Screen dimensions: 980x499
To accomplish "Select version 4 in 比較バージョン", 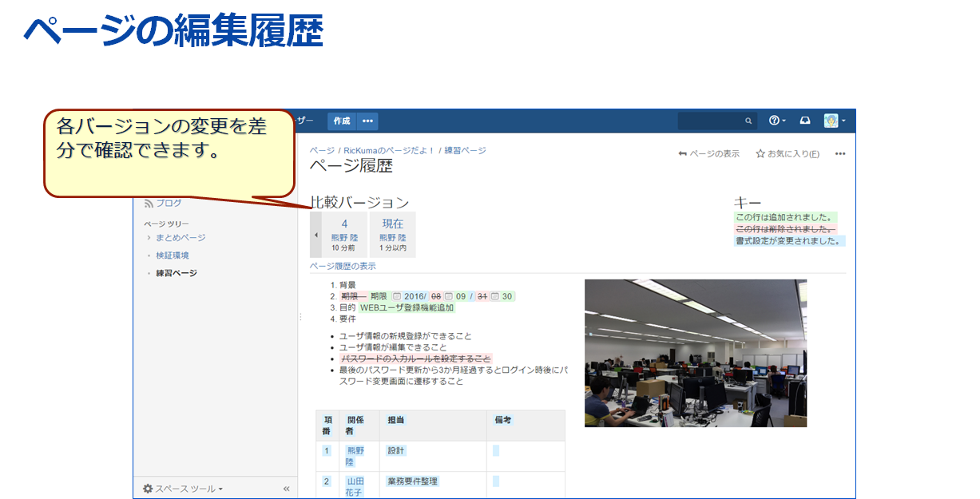I will point(345,224).
